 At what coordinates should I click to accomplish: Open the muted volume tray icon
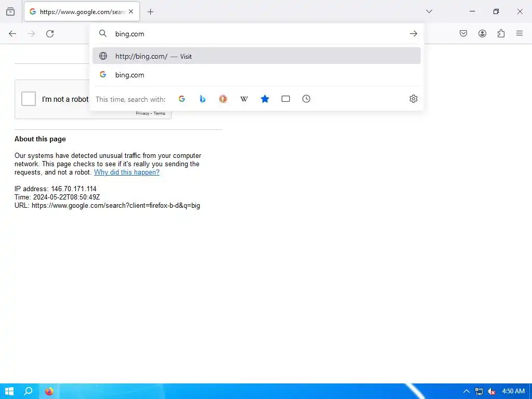(491, 391)
